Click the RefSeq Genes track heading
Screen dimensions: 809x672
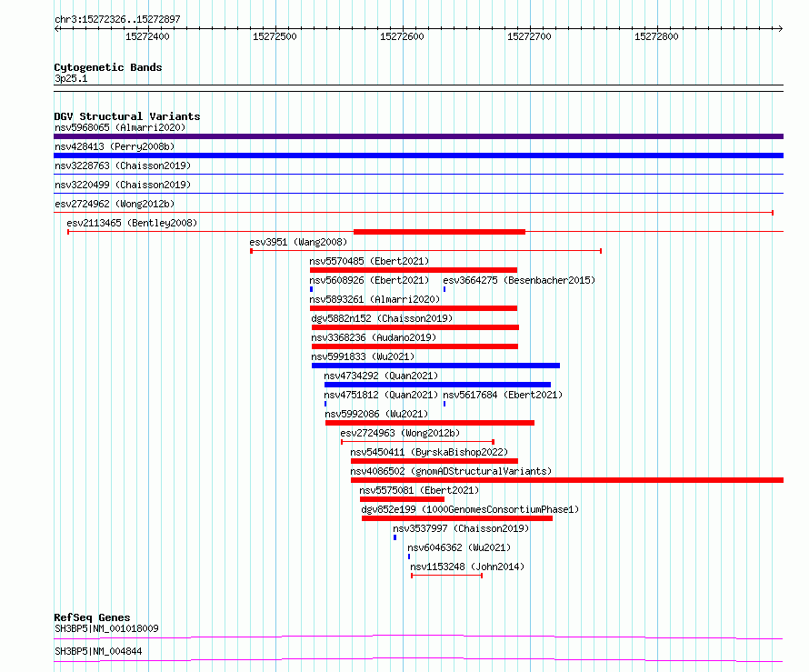click(x=92, y=617)
